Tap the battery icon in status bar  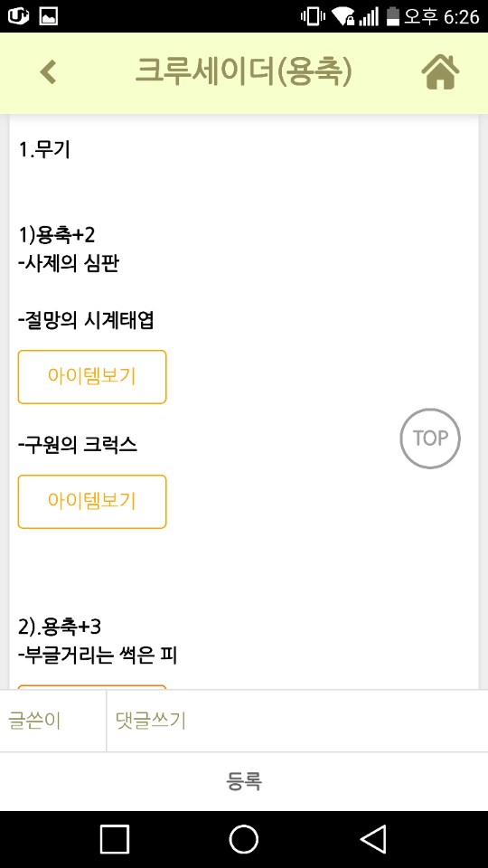(393, 16)
